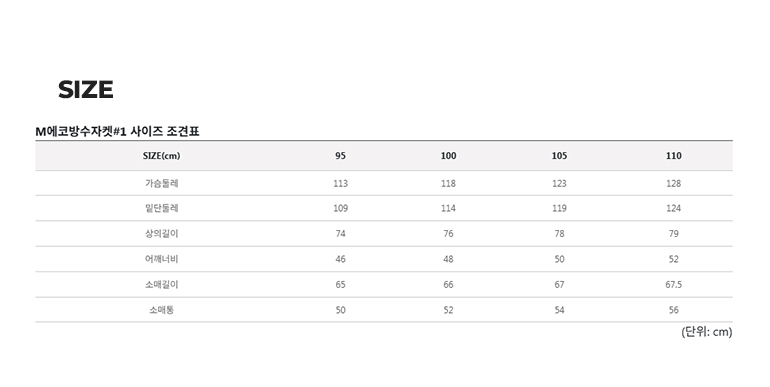Click the 56 sleeve width value

click(674, 310)
